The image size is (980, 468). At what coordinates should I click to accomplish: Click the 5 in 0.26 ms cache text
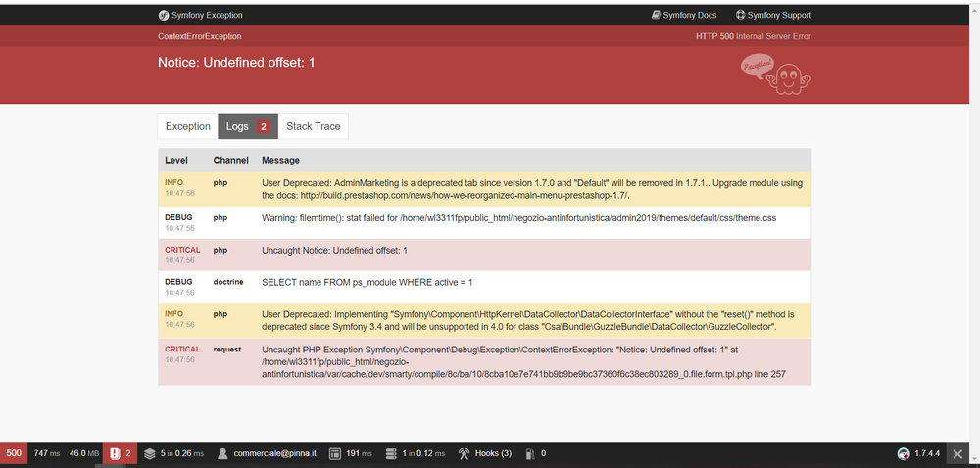tap(182, 453)
